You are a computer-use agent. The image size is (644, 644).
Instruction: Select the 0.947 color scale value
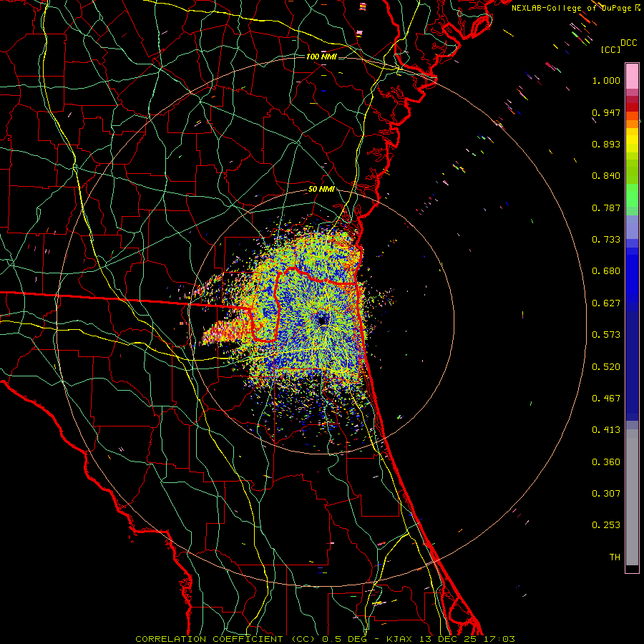[x=606, y=112]
